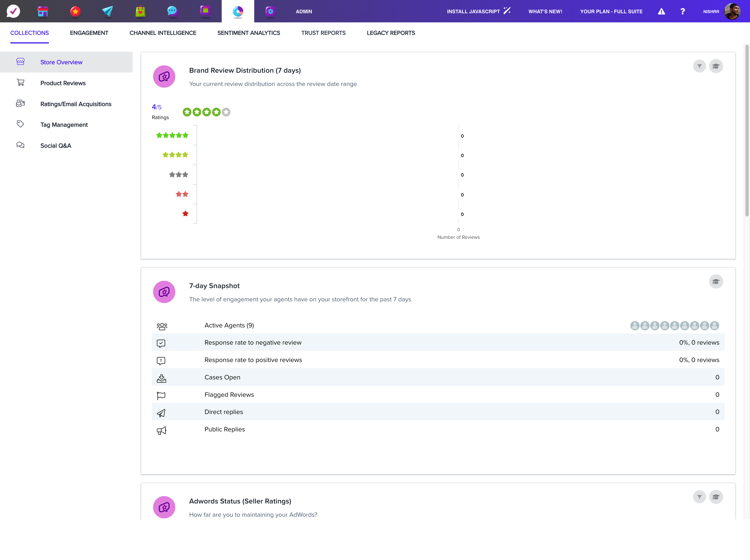Open graduation cap on Adwords Status card
750x560 pixels.
click(716, 497)
